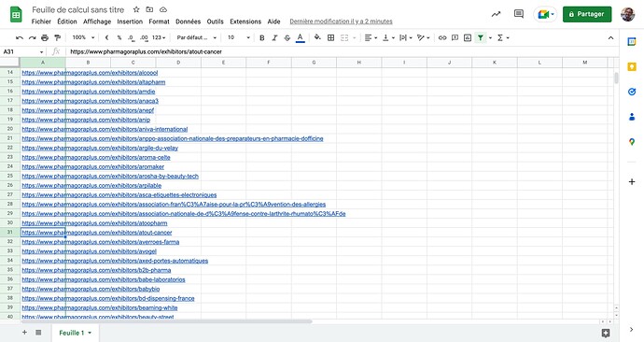Open text wrapping dropdown
This screenshot has width=644, height=342.
(x=405, y=37)
